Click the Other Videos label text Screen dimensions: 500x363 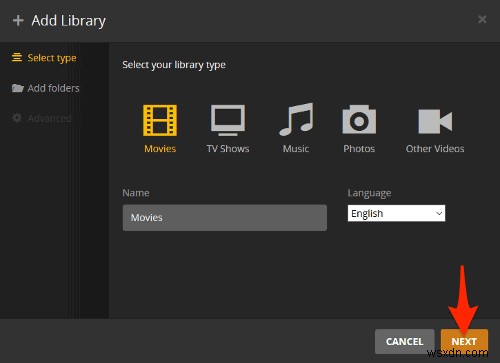click(435, 149)
